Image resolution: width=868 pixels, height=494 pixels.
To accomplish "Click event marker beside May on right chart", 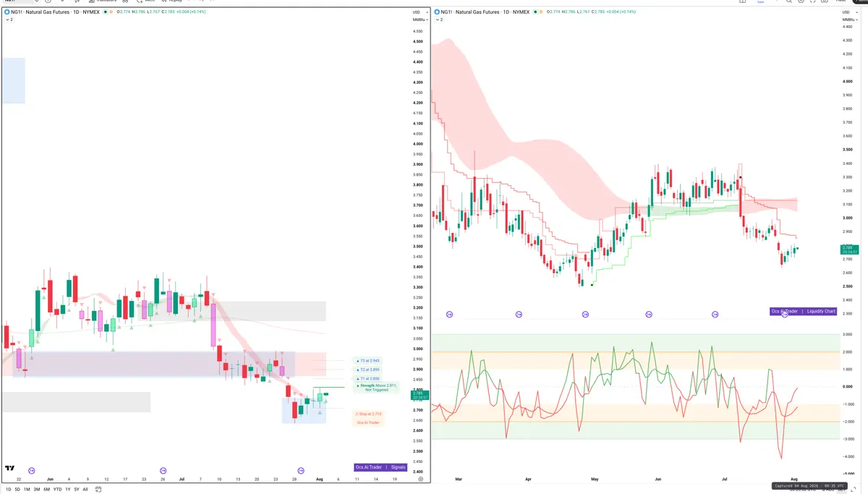I will pyautogui.click(x=585, y=315).
